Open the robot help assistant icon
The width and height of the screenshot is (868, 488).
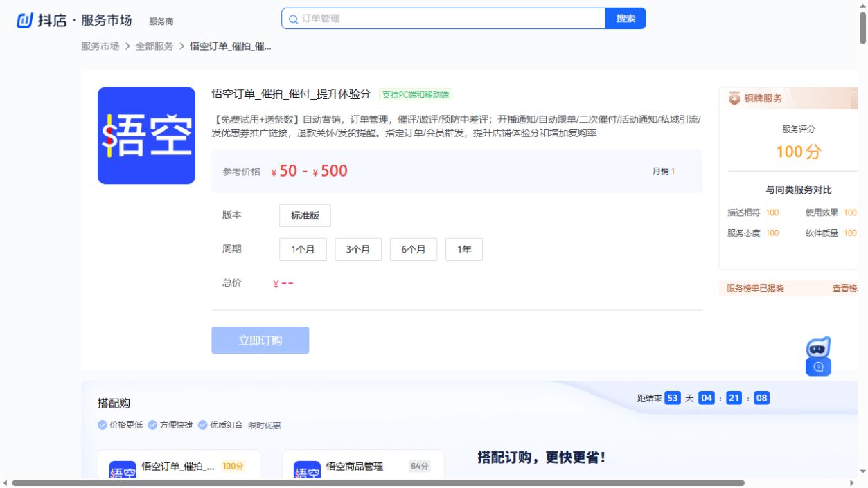818,356
